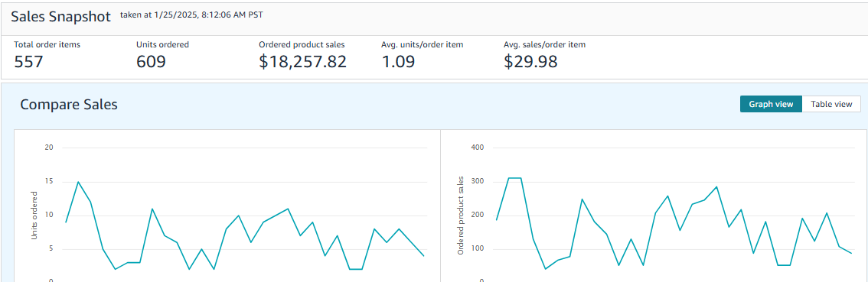868x282 pixels.
Task: Click the Compare Sales heading
Action: (x=69, y=105)
